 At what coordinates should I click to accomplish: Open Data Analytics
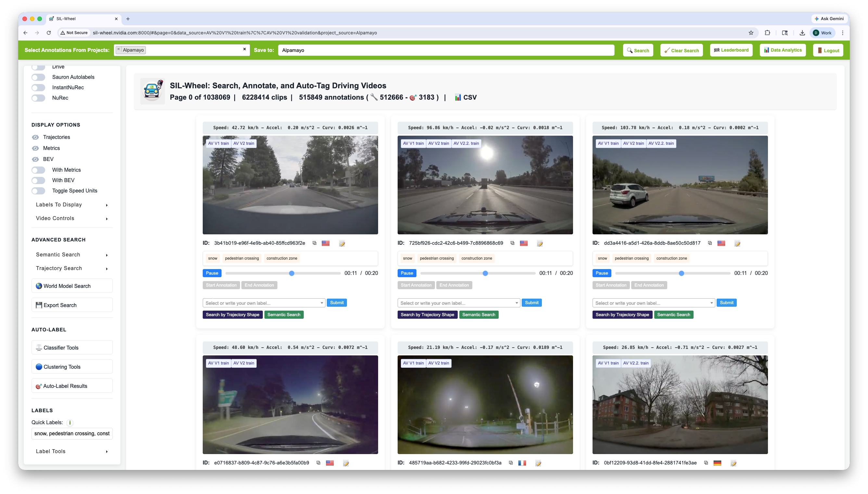coord(783,50)
